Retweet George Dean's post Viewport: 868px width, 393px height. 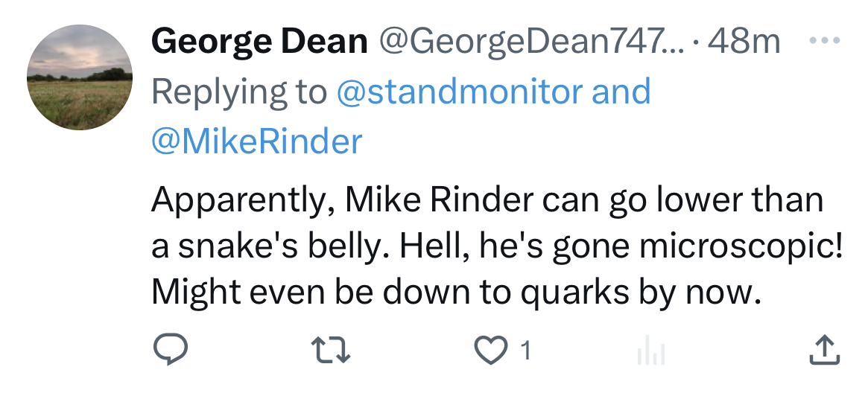tap(330, 350)
